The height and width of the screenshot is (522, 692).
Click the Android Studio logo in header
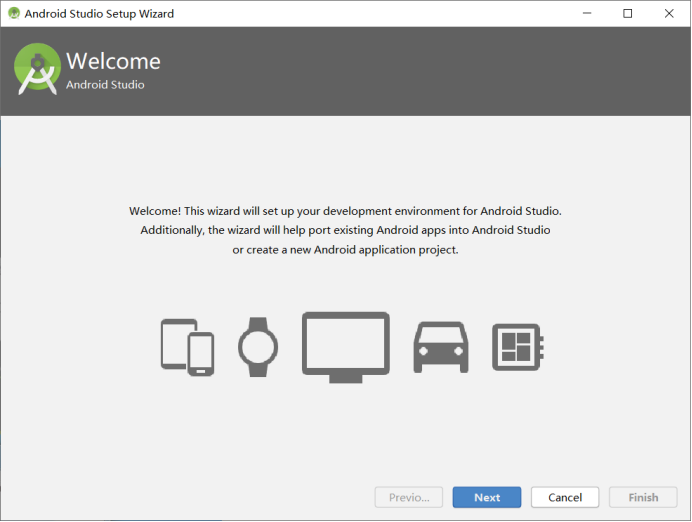click(x=38, y=69)
